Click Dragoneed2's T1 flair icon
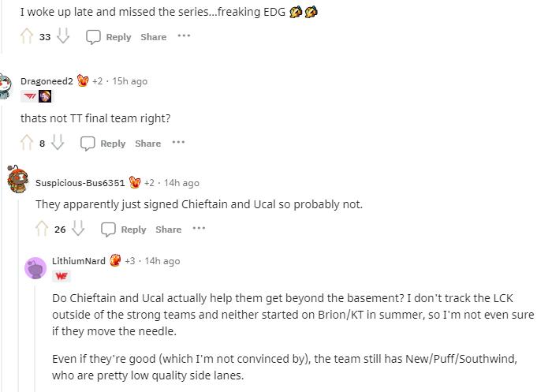Image resolution: width=552 pixels, height=392 pixels. (29, 96)
